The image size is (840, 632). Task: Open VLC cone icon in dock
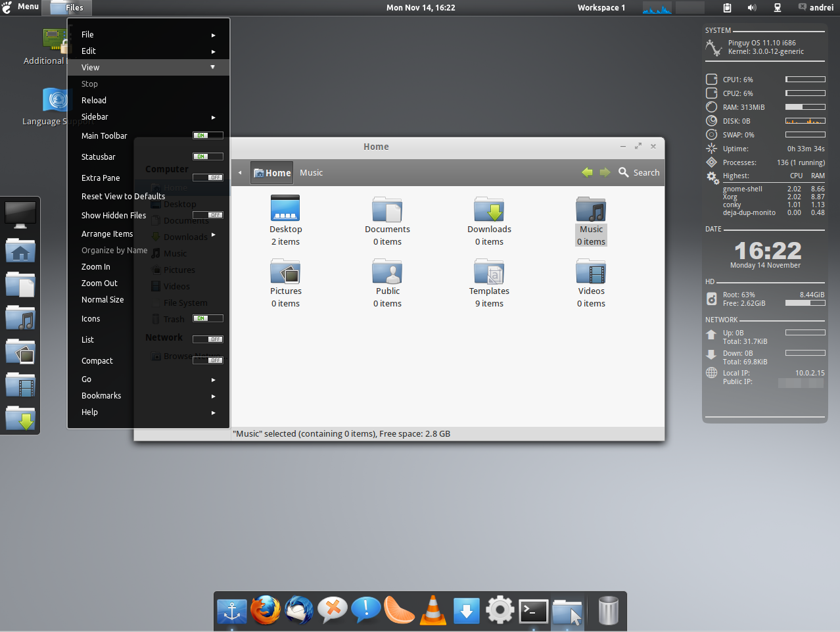(433, 610)
